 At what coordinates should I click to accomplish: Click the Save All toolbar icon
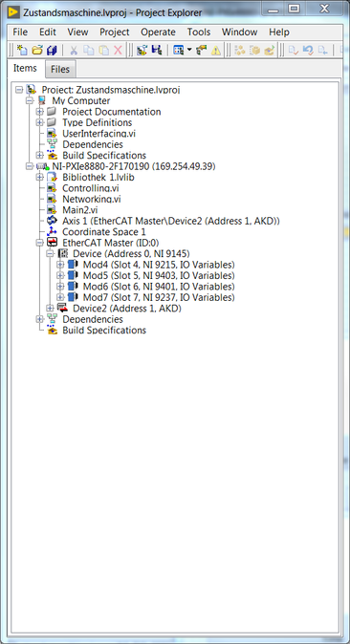click(52, 50)
